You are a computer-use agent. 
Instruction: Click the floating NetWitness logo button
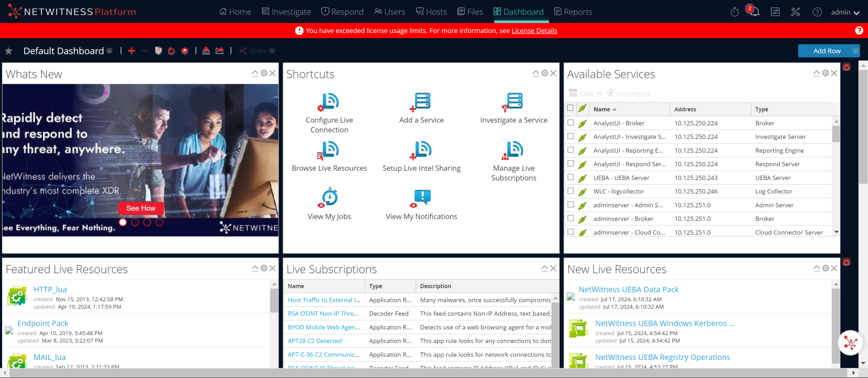click(x=850, y=343)
